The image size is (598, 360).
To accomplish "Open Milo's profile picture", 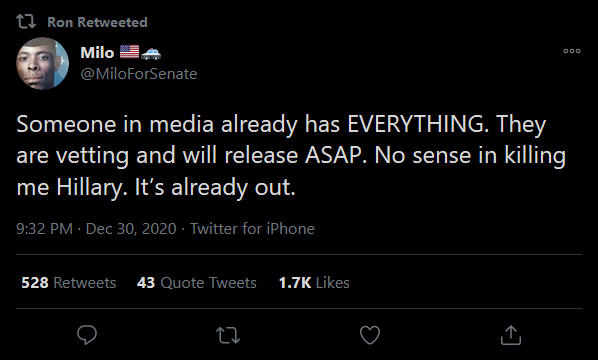I will pyautogui.click(x=42, y=63).
